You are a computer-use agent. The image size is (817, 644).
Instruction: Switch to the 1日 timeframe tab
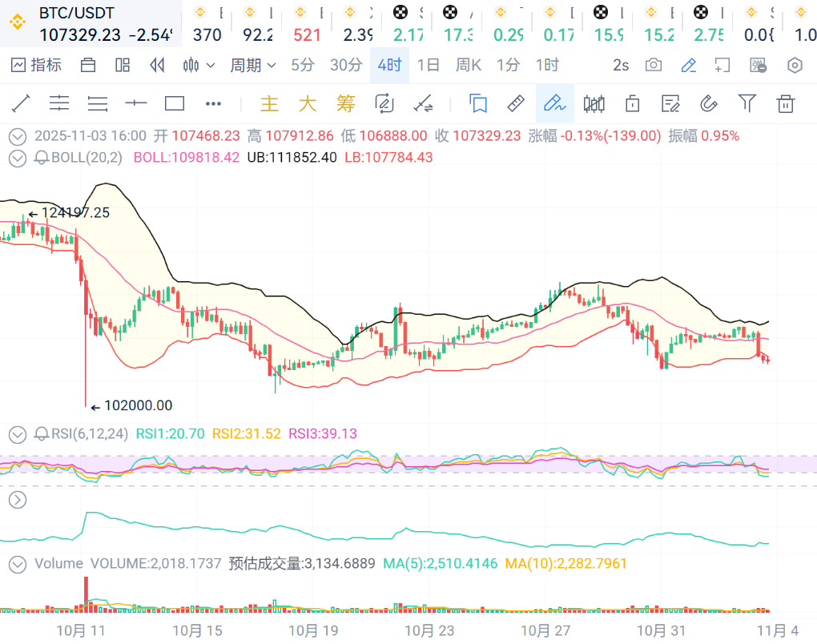[x=429, y=65]
